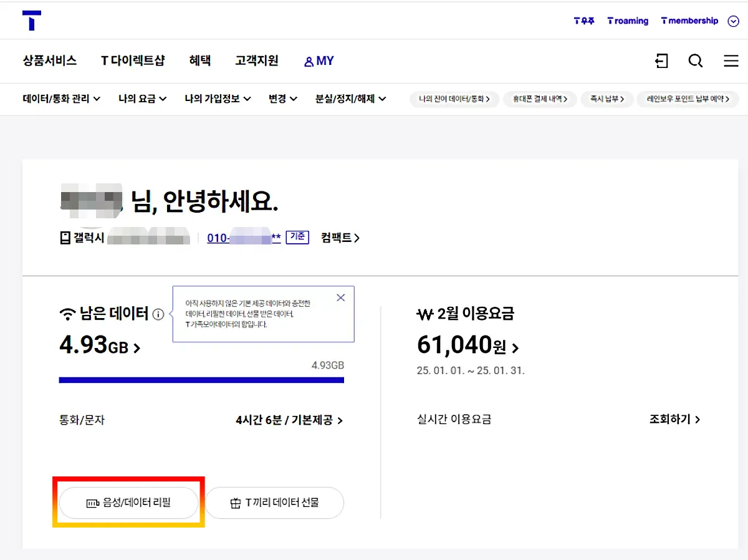Screen dimensions: 748x560
Task: Click the 휴대폰 결제 내역 shortcut chip
Action: tap(540, 99)
